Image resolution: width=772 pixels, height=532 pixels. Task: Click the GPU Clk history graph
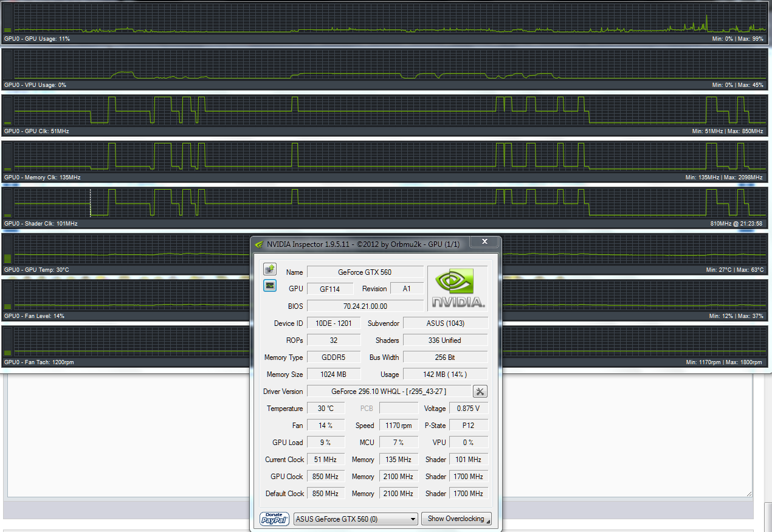(390, 111)
